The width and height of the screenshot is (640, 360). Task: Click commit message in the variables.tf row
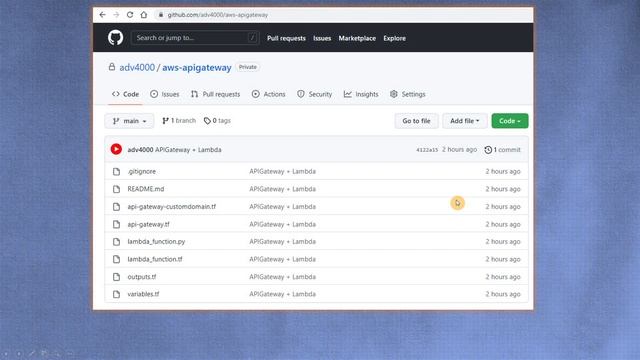[282, 294]
